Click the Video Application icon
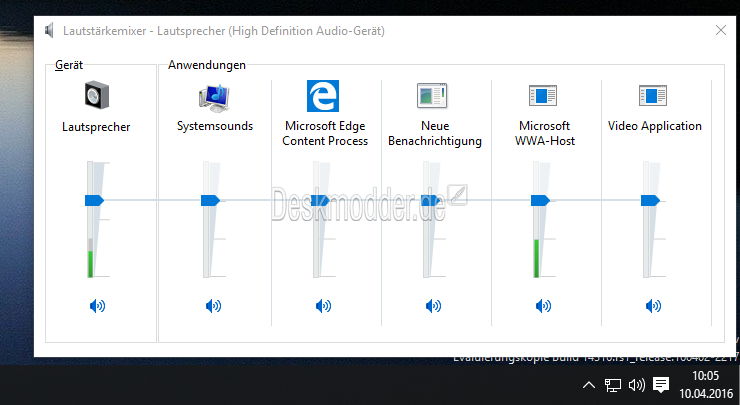 pyautogui.click(x=653, y=96)
